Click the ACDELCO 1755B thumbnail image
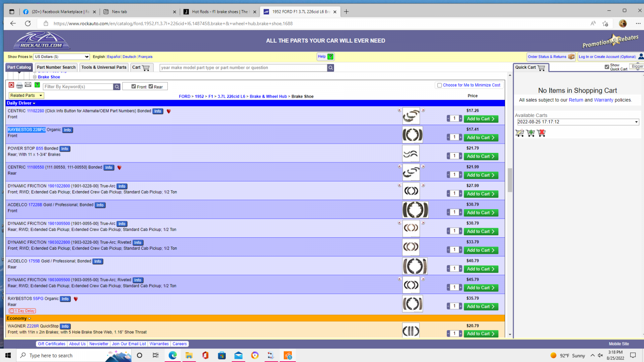The width and height of the screenshot is (644, 362). coord(415,266)
